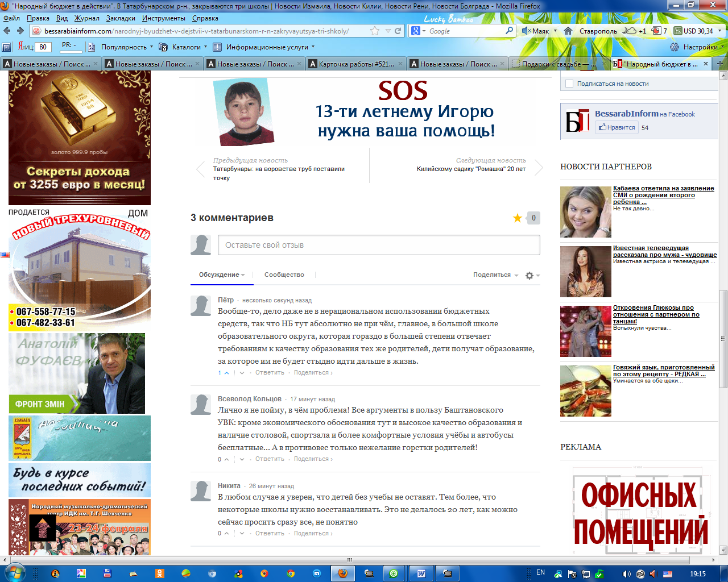Open the Поделиться dropdown in comments header
728x582 pixels.
point(495,275)
